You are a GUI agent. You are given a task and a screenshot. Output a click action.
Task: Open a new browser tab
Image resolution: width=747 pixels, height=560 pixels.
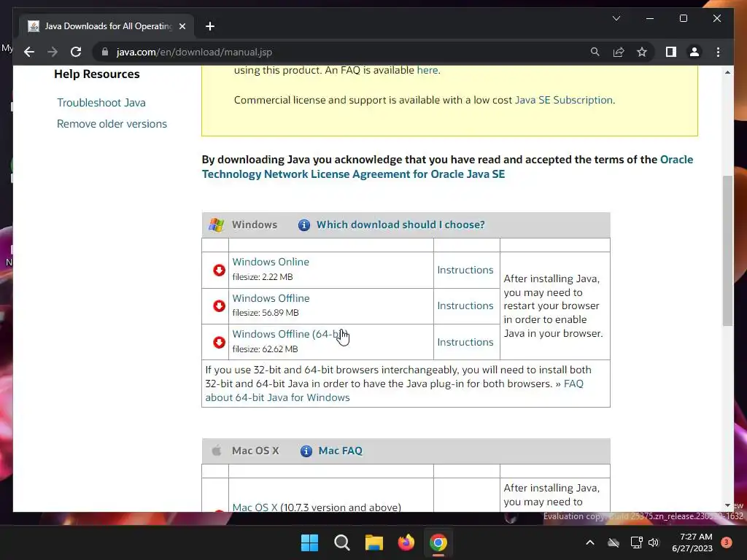209,26
